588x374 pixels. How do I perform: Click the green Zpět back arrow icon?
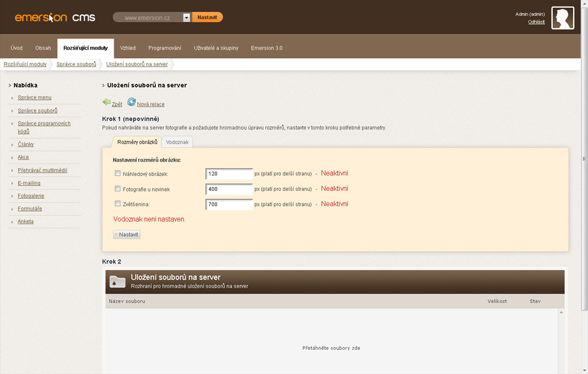(x=106, y=102)
